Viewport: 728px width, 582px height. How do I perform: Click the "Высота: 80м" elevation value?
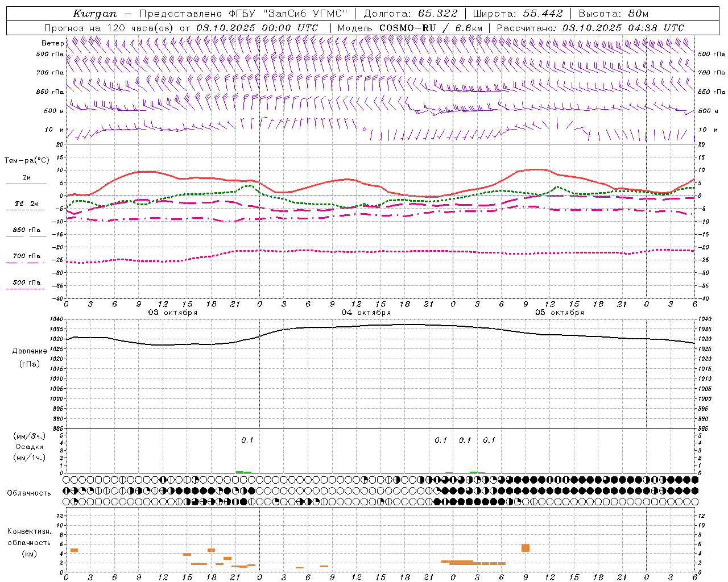(x=613, y=14)
